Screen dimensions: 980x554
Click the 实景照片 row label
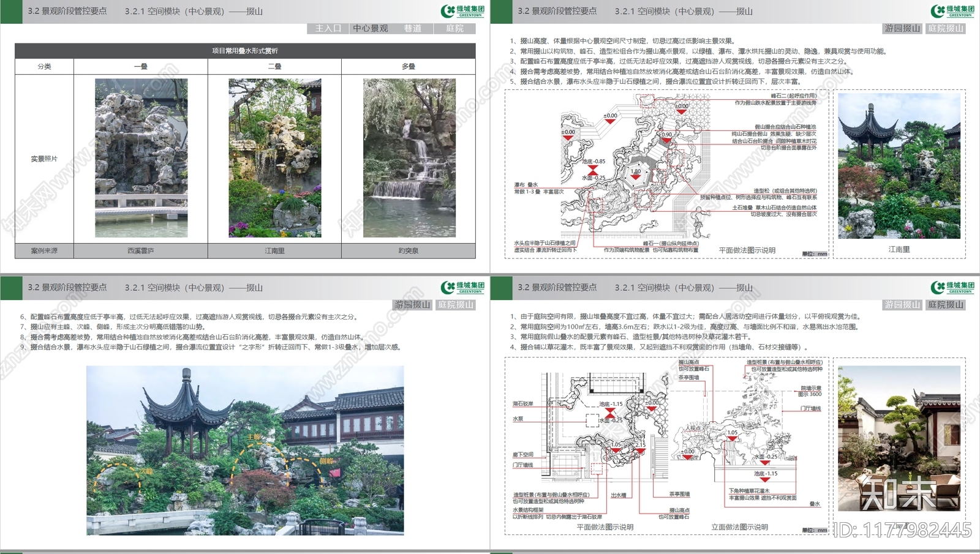point(44,159)
